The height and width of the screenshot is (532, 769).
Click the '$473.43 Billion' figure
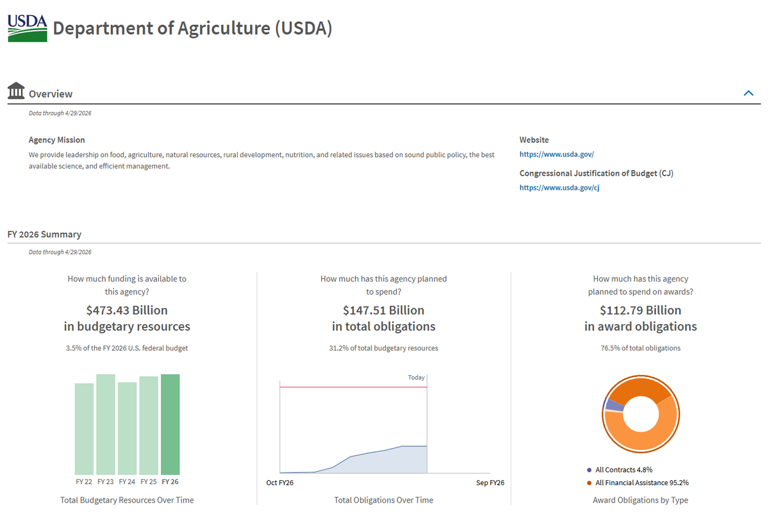[x=127, y=310]
